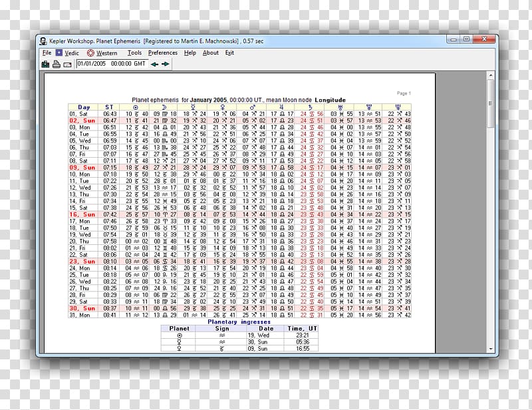Screen dimensions: 532x410
Task: Click the camera snapshot toolbar icon
Action: pos(46,64)
